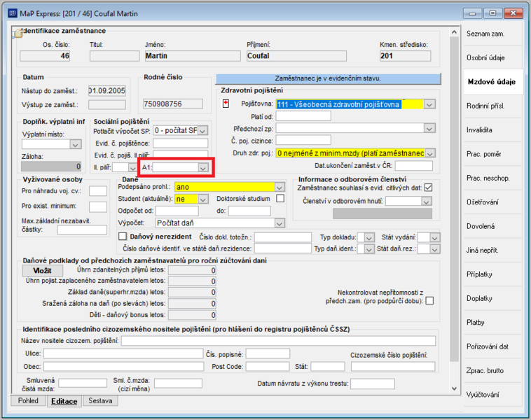Open Rodinní přísl. section
The image size is (531, 420).
point(493,106)
